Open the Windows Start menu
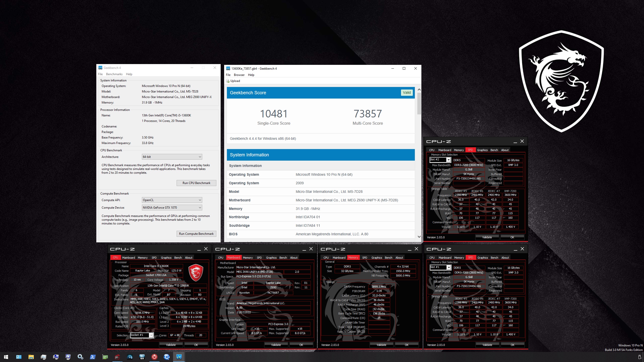This screenshot has width=644, height=362. click(x=6, y=357)
